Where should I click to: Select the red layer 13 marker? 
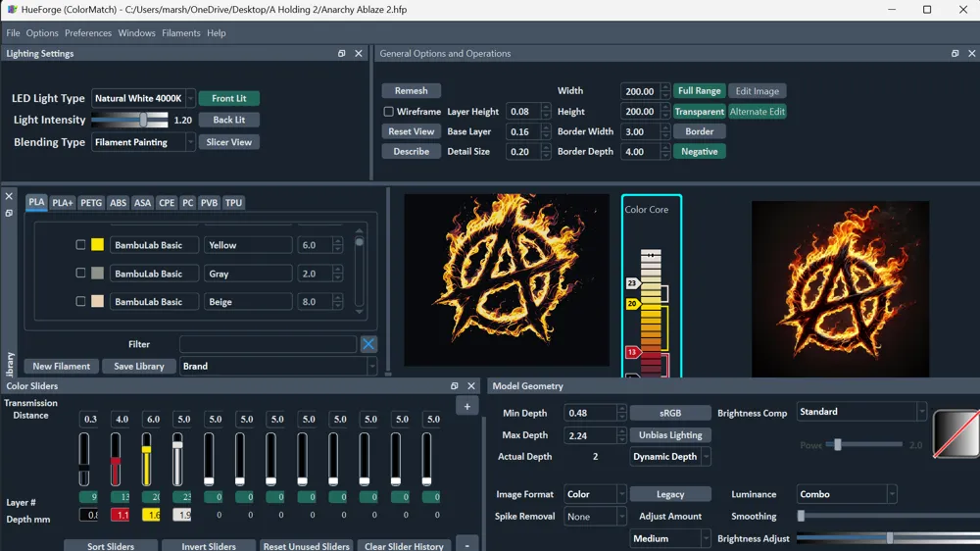point(632,352)
